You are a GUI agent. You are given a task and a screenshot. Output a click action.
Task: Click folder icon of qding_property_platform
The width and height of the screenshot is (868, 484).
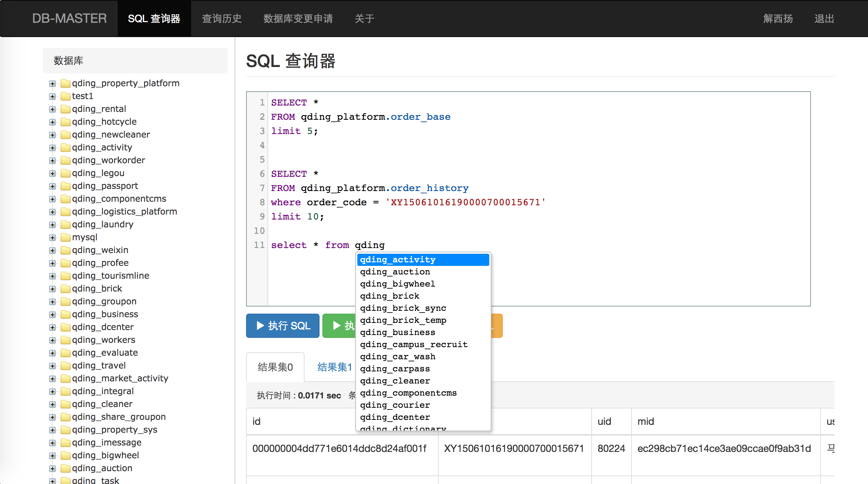click(x=65, y=83)
